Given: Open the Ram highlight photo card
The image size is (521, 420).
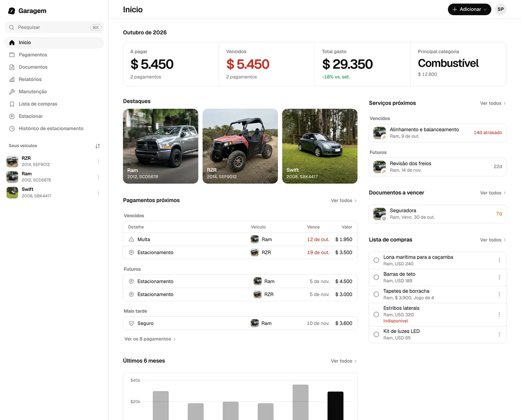Looking at the screenshot, I should point(161,146).
